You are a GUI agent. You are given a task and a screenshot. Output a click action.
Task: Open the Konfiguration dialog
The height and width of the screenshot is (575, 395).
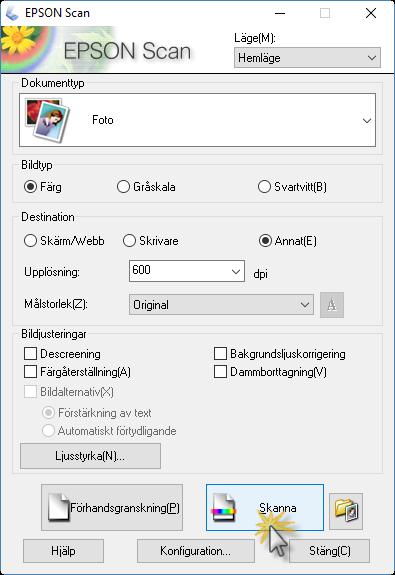(x=195, y=551)
